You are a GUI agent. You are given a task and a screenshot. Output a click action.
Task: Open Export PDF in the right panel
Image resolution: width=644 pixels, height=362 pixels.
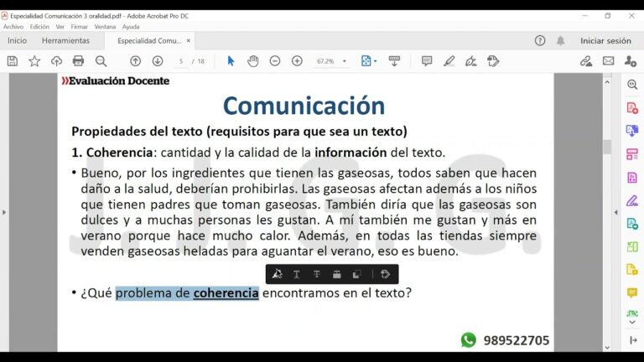[x=632, y=131]
